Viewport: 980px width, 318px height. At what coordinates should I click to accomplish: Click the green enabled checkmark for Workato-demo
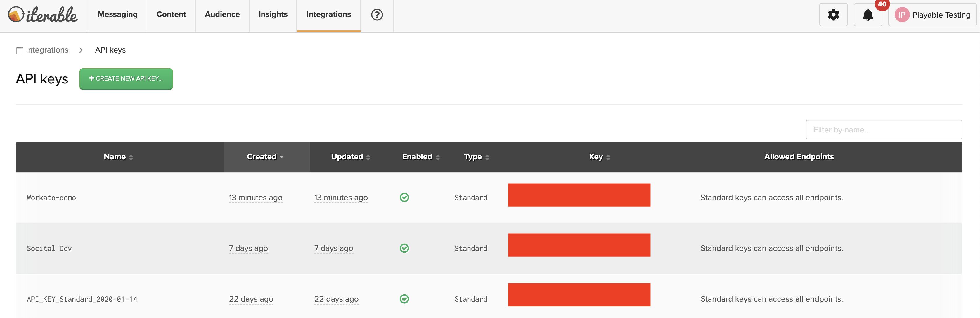point(404,197)
